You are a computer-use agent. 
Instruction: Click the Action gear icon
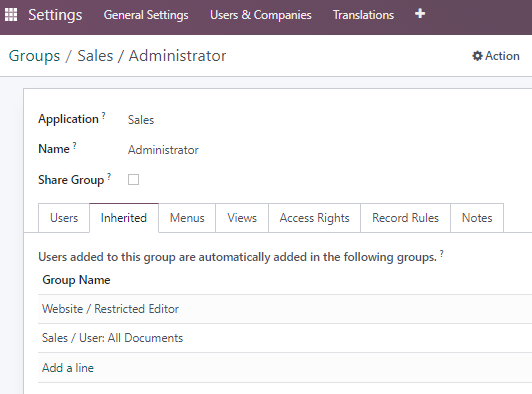[x=477, y=56]
